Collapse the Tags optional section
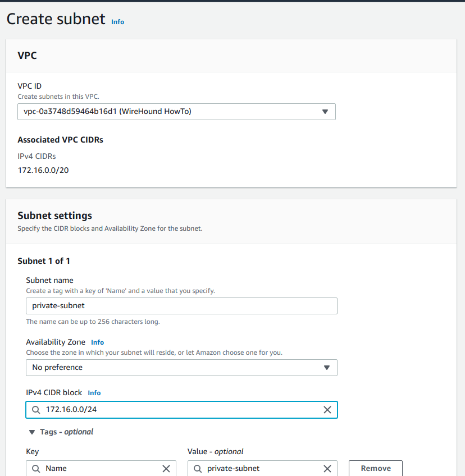 tap(32, 432)
